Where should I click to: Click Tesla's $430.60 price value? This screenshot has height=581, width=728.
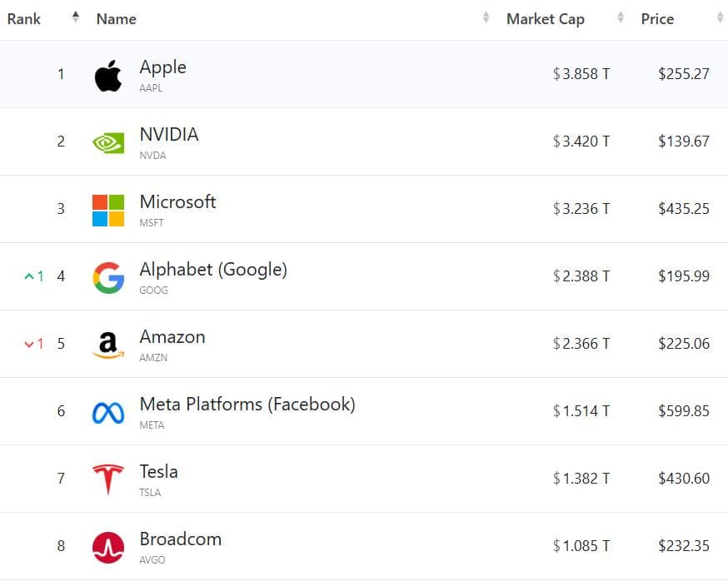pos(684,479)
